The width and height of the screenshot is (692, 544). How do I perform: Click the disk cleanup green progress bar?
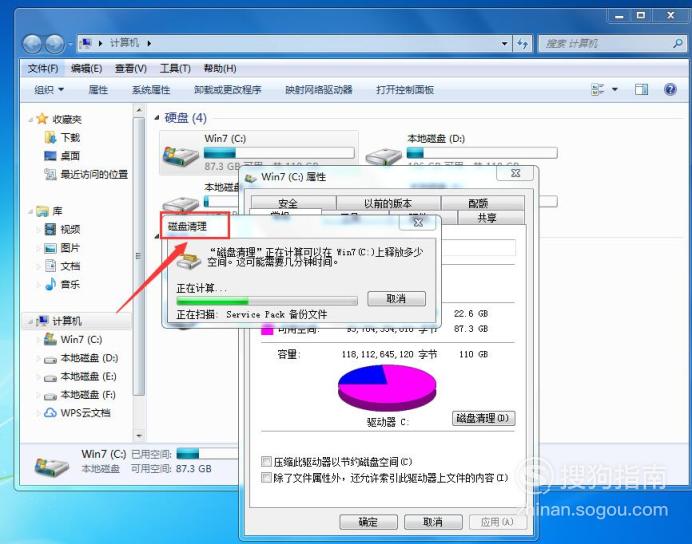pyautogui.click(x=267, y=301)
